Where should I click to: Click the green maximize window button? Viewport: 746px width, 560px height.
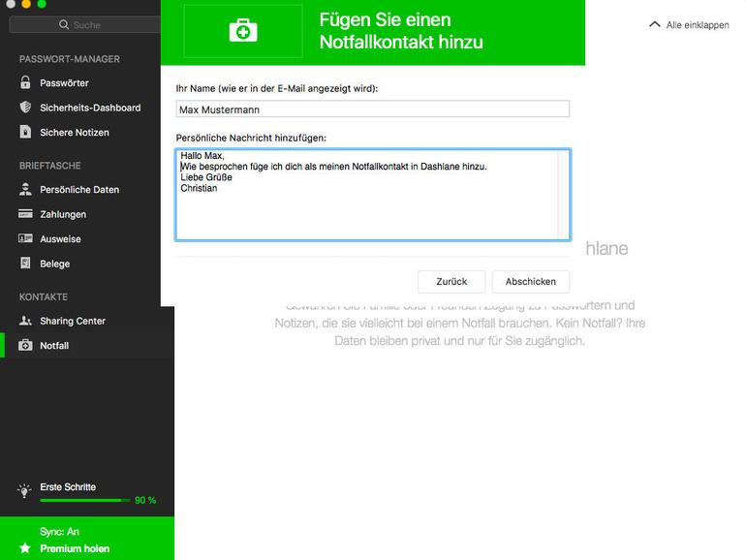[42, 4]
